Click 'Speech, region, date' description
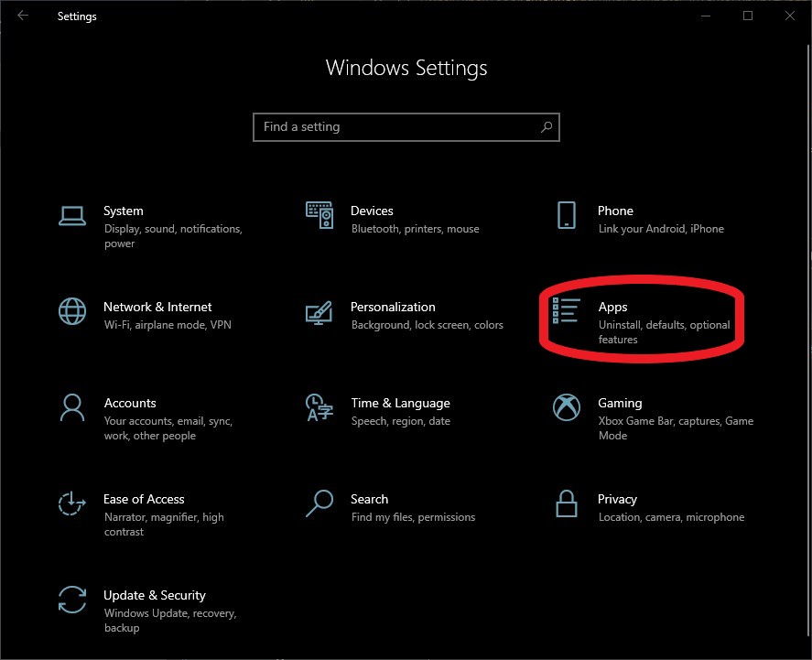 (401, 421)
